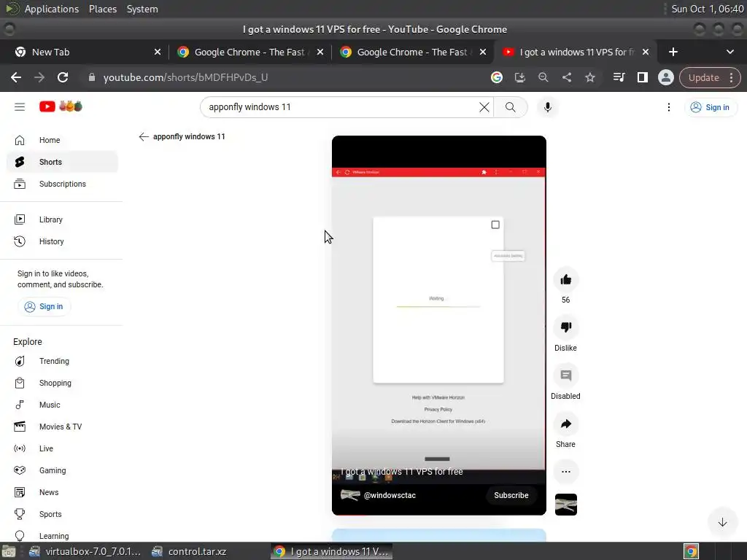Screen dimensions: 747x560
Task: Dislike the short with thumbs down
Action: [x=566, y=327]
